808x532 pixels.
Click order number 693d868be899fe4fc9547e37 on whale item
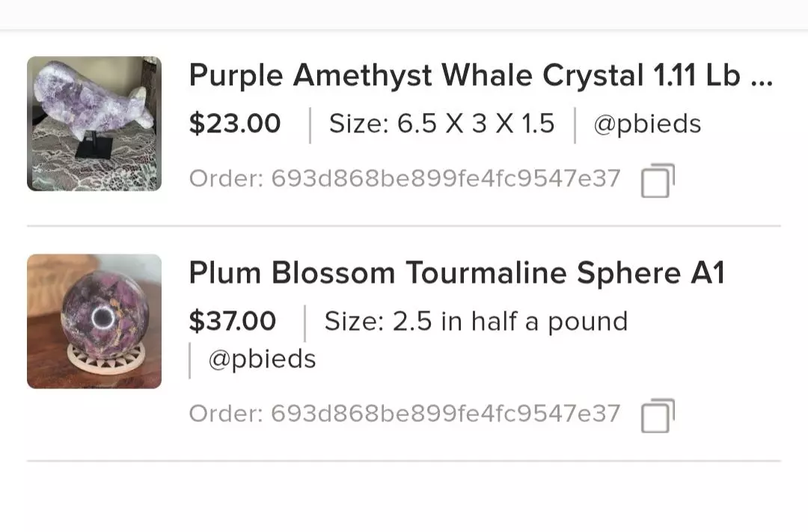pos(404,178)
